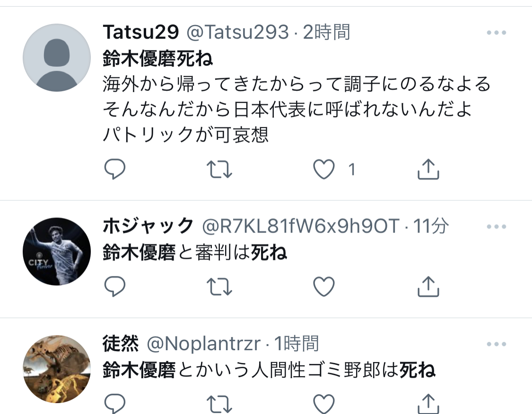532x414 pixels.
Task: Reply to ホジャック's tweet
Action: click(x=115, y=286)
